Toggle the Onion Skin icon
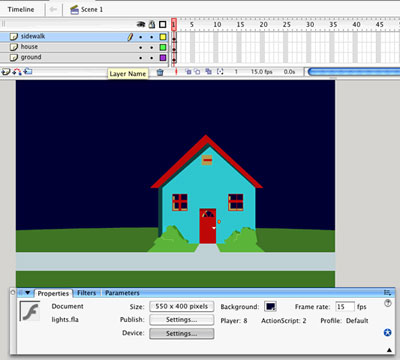Viewport: 400px width, 360px height. 188,71
